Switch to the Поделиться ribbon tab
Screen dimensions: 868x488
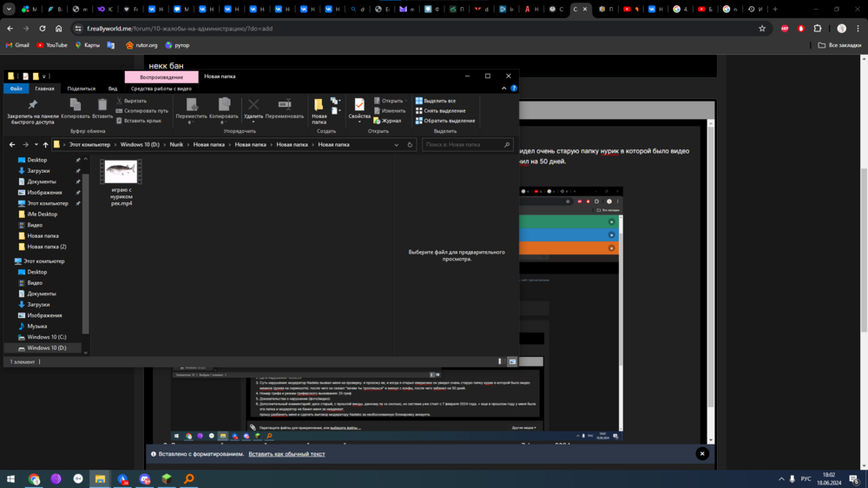pos(82,89)
